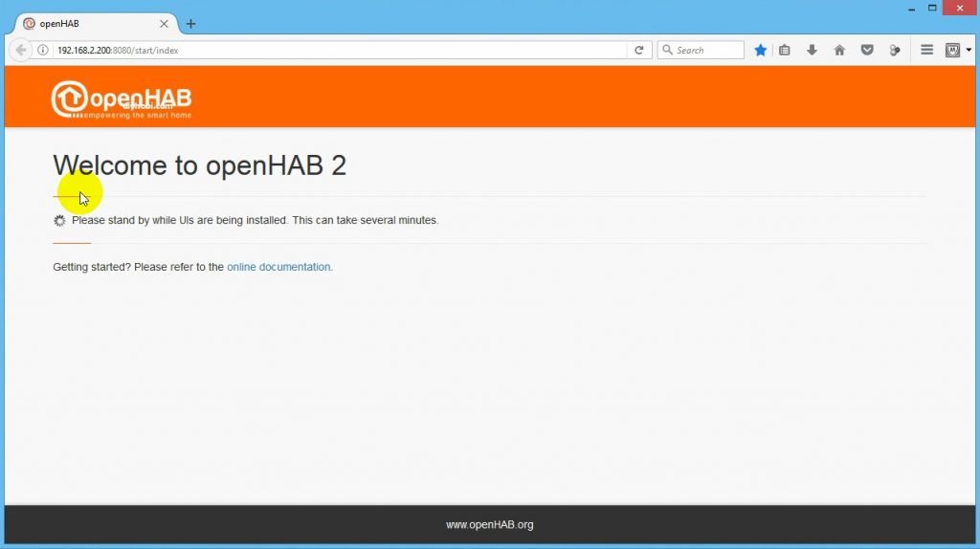Click the 'Please stand by' installation message
The height and width of the screenshot is (549, 980).
point(255,220)
